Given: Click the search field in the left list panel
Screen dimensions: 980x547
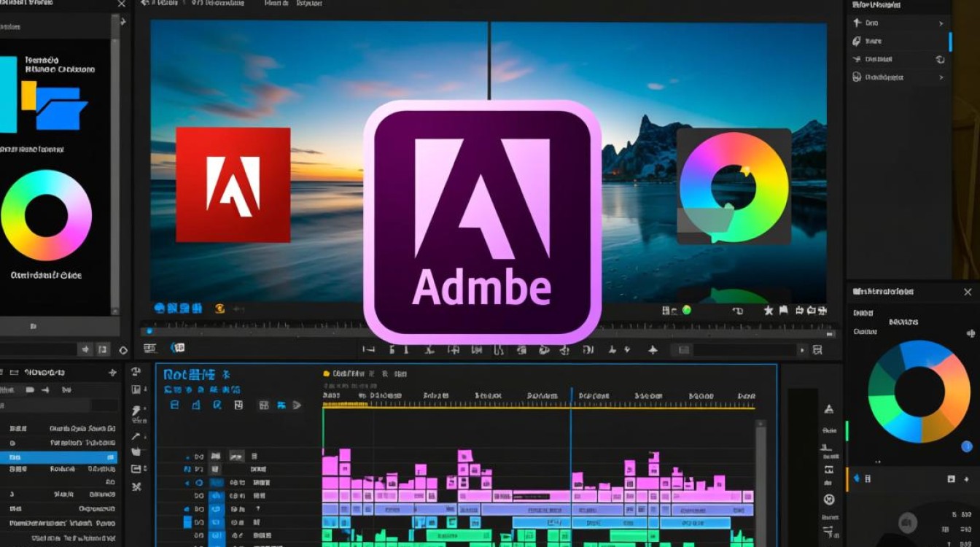Looking at the screenshot, I should tap(58, 406).
